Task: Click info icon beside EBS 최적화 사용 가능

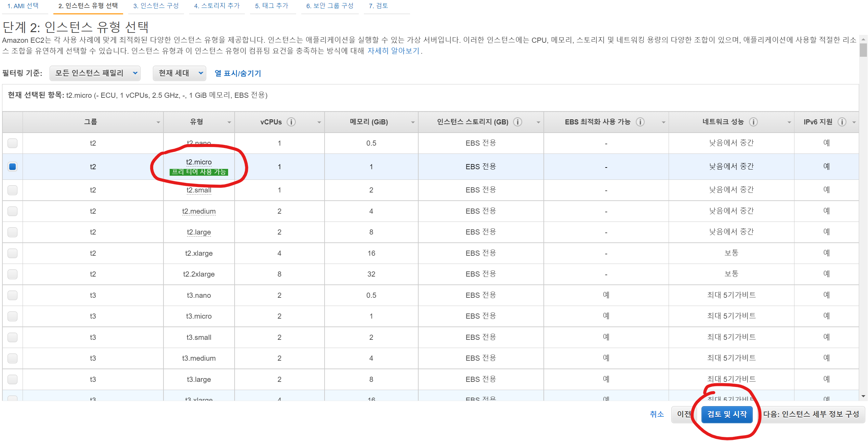Action: coord(640,122)
